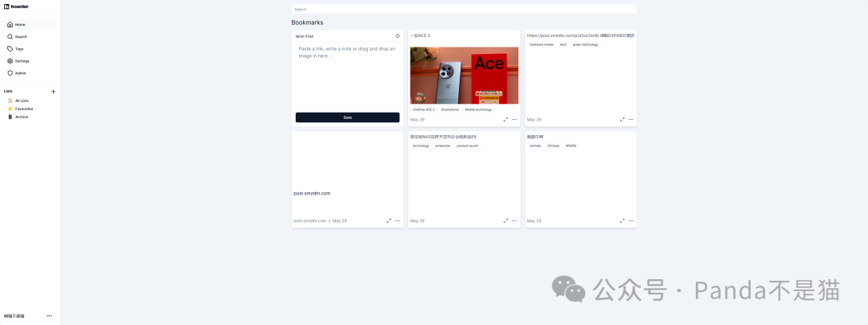Go to the Tags page
This screenshot has width=868, height=325.
tap(31, 49)
